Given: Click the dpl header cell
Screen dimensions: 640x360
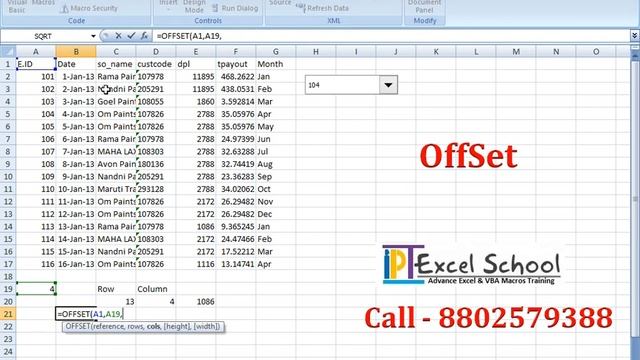Looking at the screenshot, I should click(196, 64).
